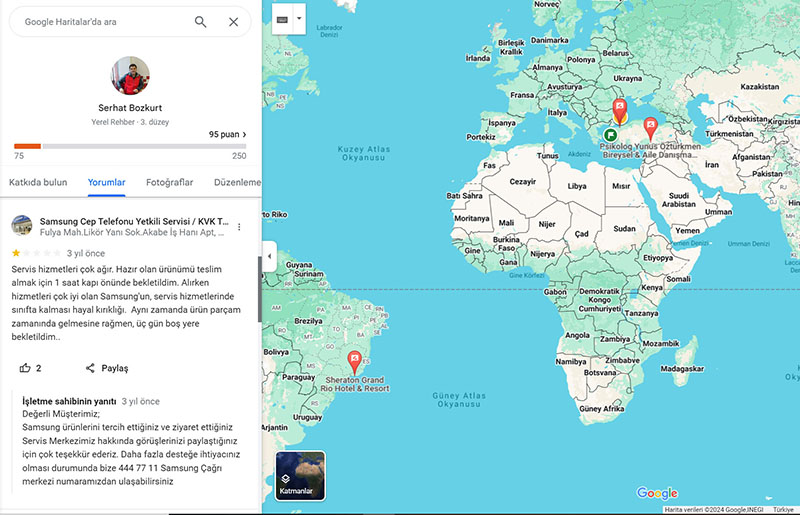
Task: Expand the 95 puan details chevron
Action: pos(245,134)
